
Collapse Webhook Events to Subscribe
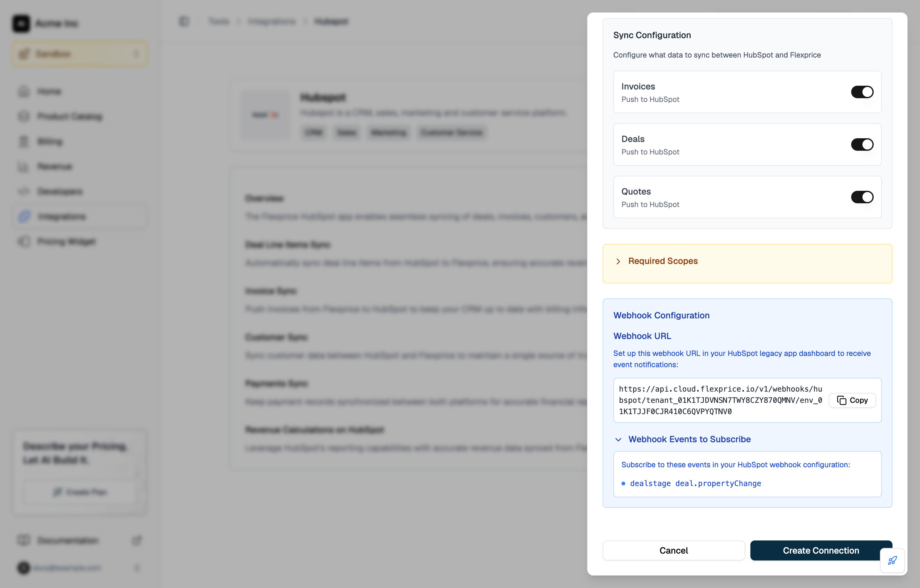pos(682,439)
